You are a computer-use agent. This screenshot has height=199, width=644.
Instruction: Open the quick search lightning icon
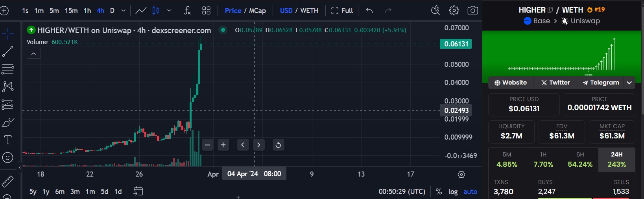(435, 11)
